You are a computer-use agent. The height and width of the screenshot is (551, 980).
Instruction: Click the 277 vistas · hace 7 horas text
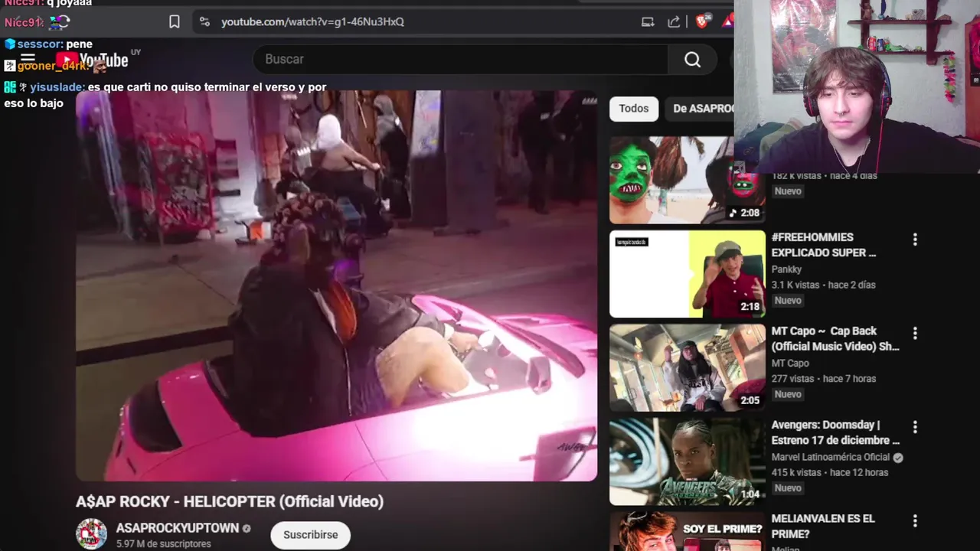point(823,379)
